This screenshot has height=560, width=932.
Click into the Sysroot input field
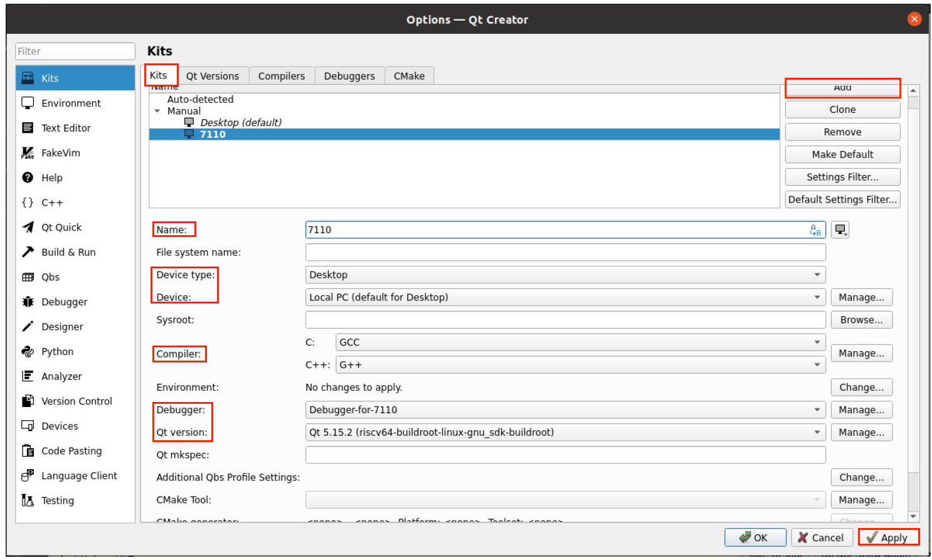[x=564, y=320]
